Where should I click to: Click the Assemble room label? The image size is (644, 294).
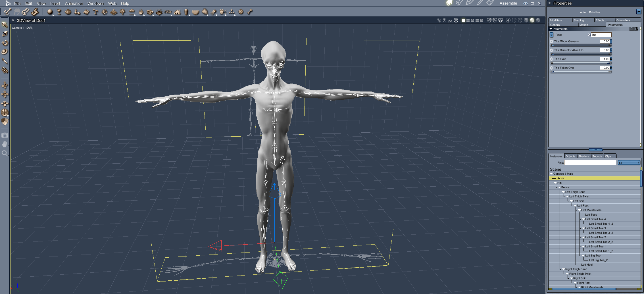point(508,3)
